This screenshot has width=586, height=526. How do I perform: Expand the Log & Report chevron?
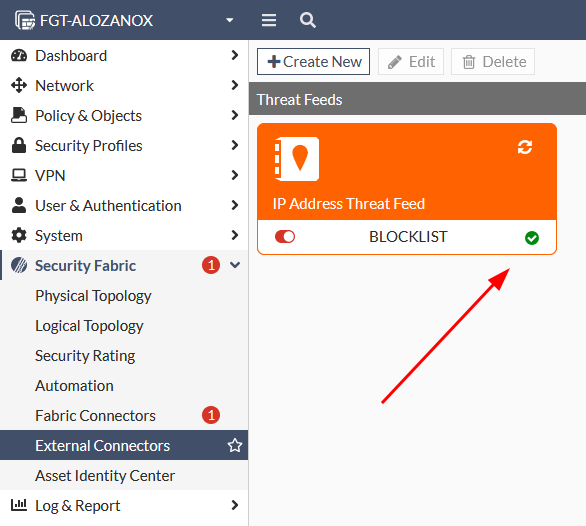coord(235,505)
